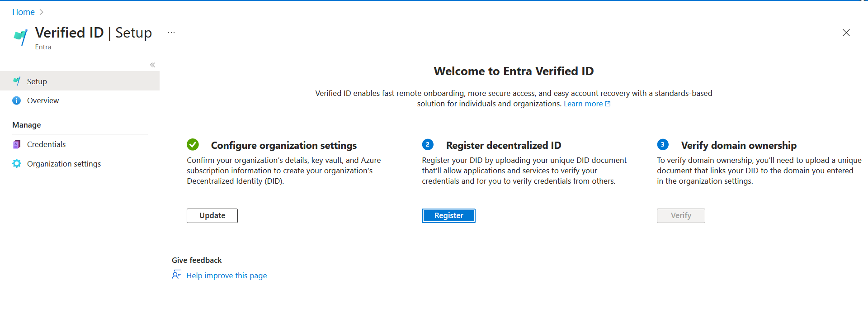Close the Verified ID Setup blade
The height and width of the screenshot is (314, 868).
click(x=846, y=33)
